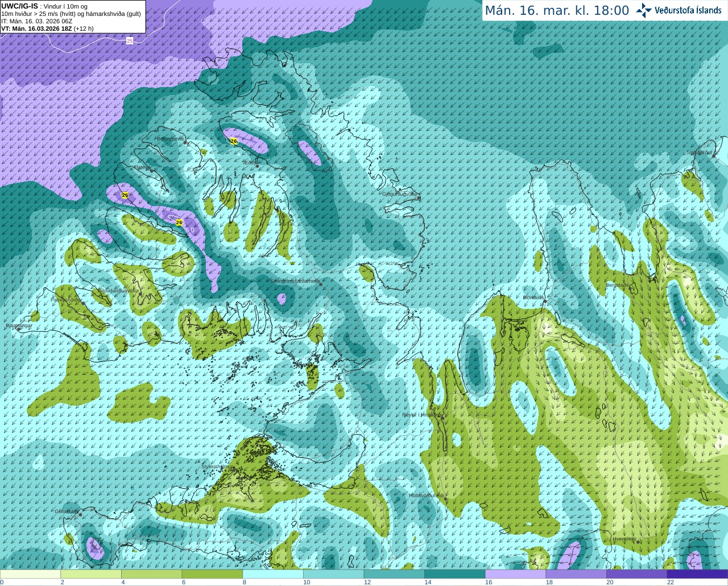Click the 12–14 m/s teal legend swatch
Viewport: 728px width, 586px height.
(394, 574)
